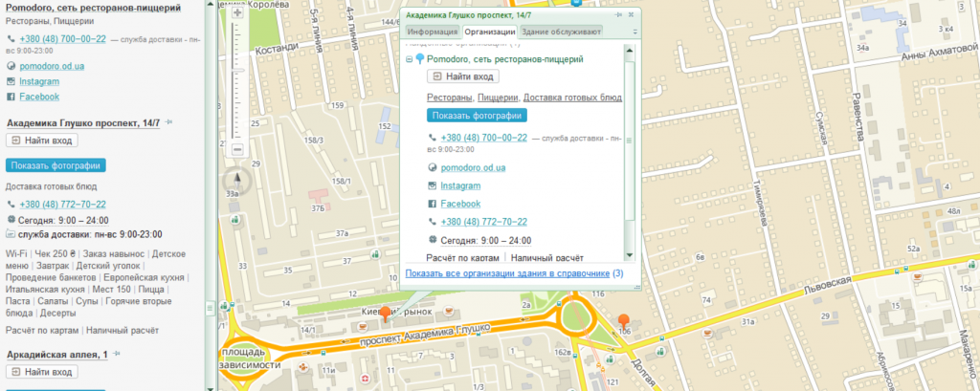Click Показать фотографии button in popup
This screenshot has width=980, height=391.
(x=478, y=116)
